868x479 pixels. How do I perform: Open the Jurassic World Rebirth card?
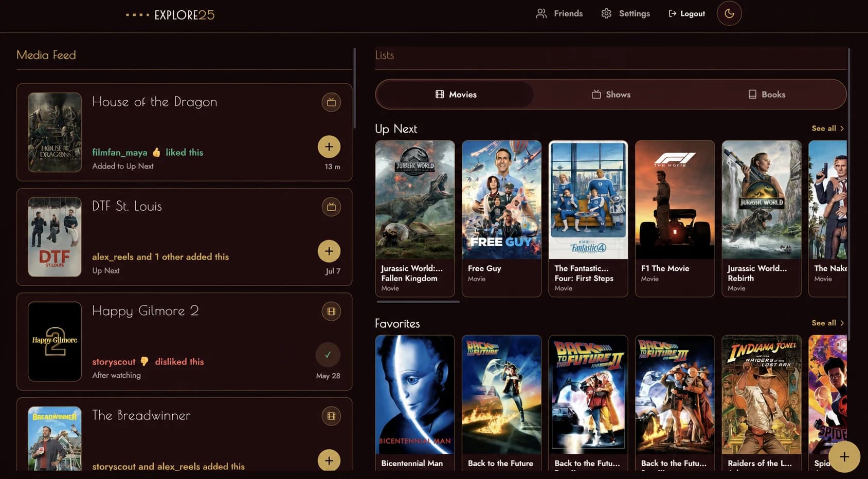(x=762, y=218)
